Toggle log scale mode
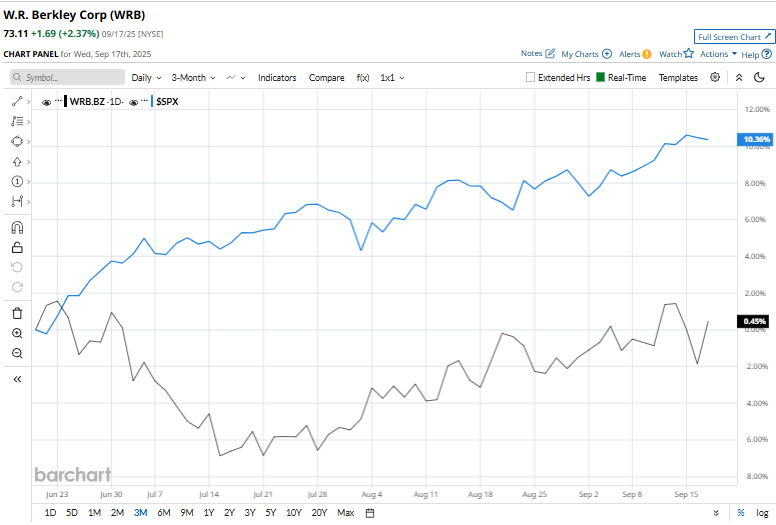This screenshot has width=776, height=525. point(762,513)
